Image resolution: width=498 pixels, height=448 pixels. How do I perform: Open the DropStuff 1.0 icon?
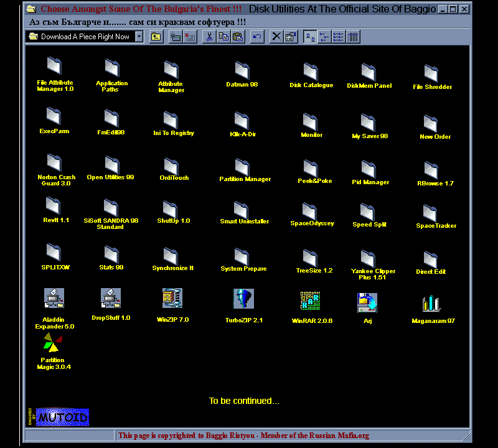pos(111,298)
